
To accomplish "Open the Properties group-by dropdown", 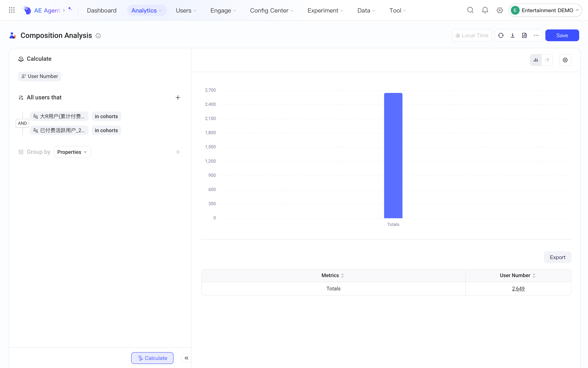I will coord(72,152).
